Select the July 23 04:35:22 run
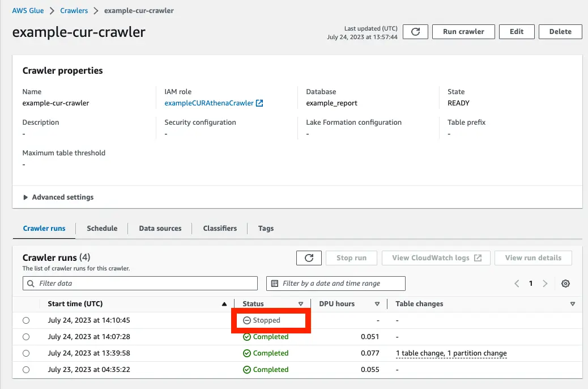This screenshot has height=389, width=588. [26, 370]
